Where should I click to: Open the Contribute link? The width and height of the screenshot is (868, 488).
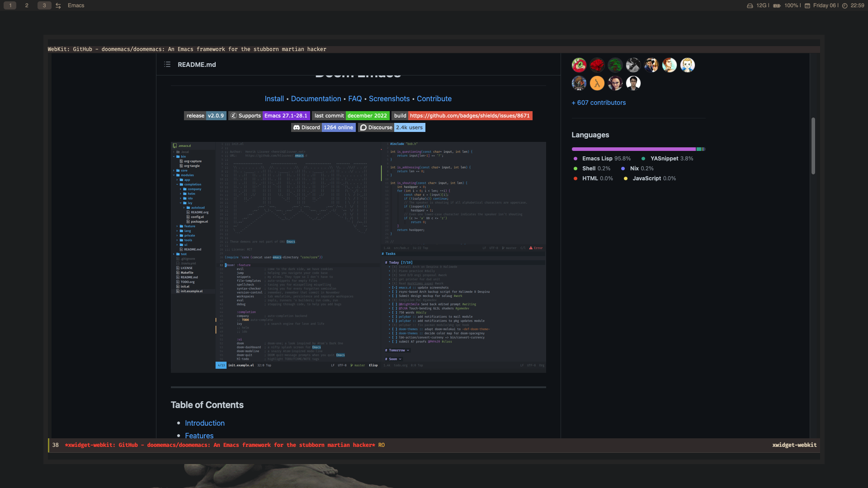(x=434, y=99)
